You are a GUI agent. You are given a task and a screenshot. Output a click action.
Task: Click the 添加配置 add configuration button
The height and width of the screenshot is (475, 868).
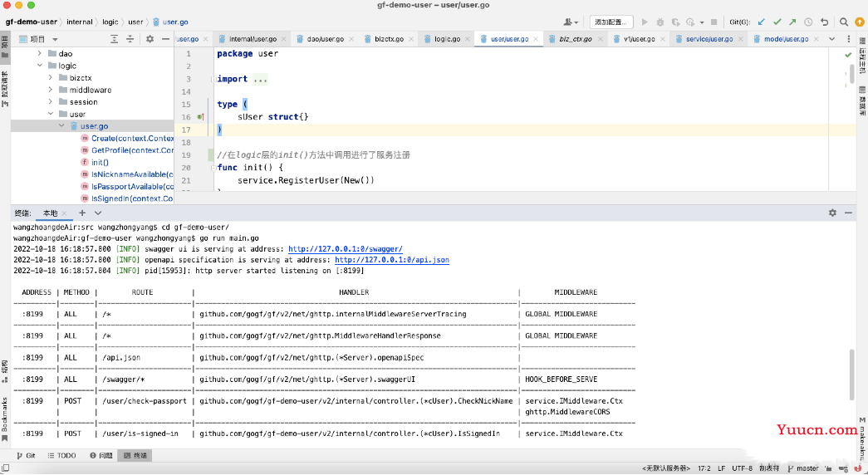[x=611, y=22]
